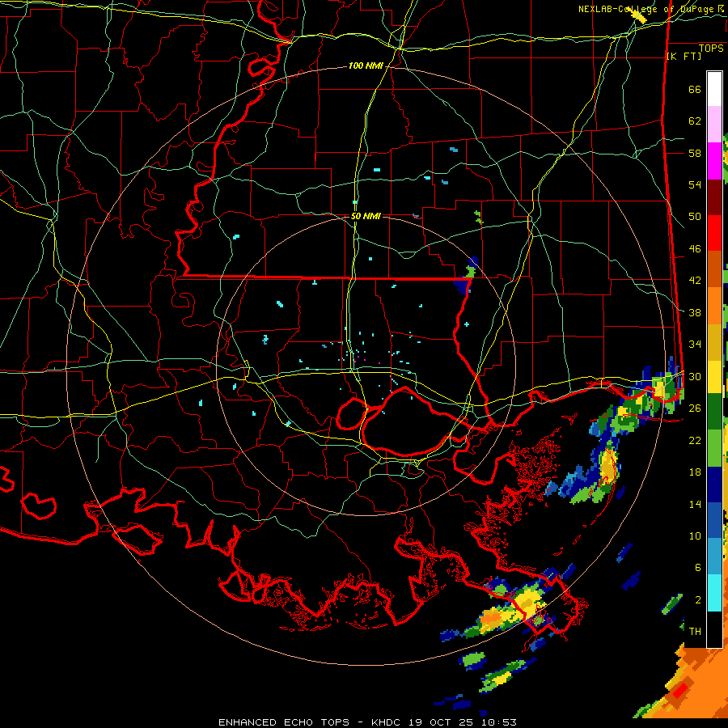Click the 14 legend scale value
This screenshot has width=728, height=728.
(x=695, y=504)
